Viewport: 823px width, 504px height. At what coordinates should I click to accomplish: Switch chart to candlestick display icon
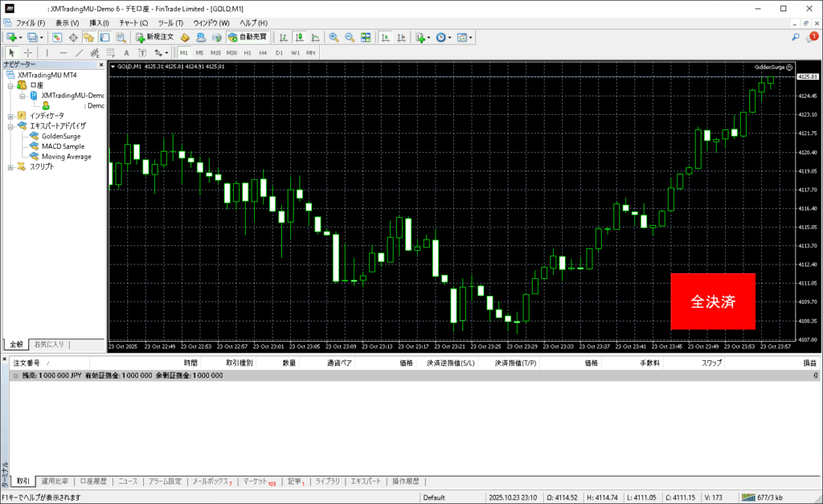(x=299, y=37)
